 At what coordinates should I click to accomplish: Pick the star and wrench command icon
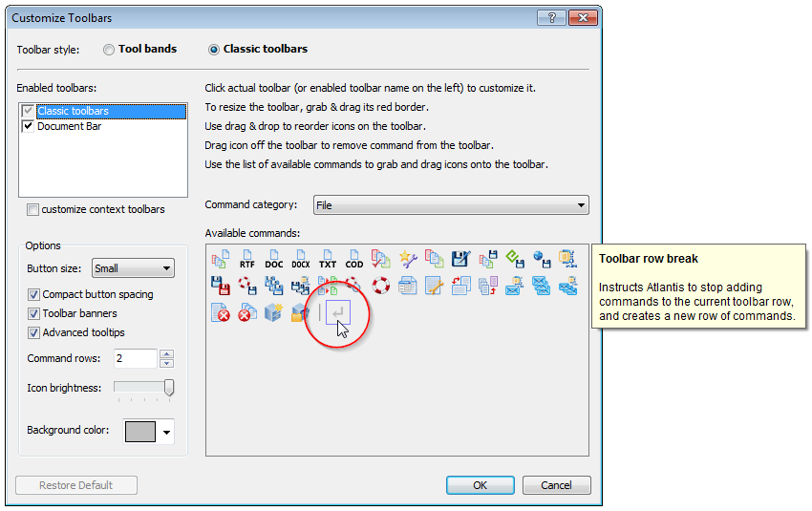[x=408, y=258]
